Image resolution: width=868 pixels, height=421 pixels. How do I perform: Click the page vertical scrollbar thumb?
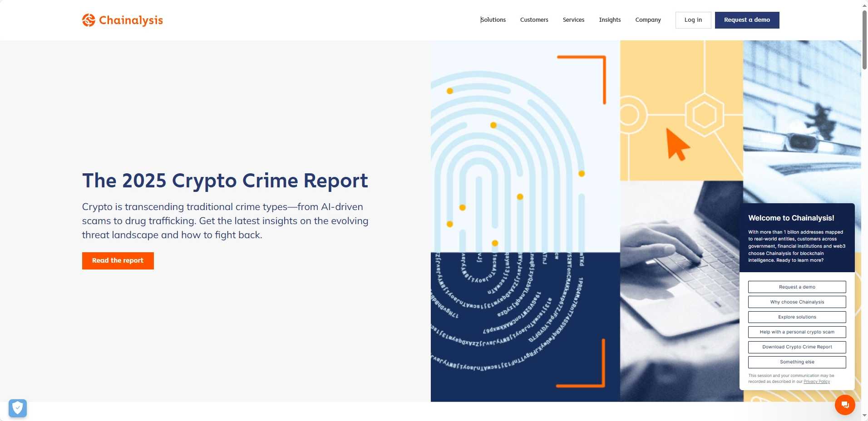[x=864, y=40]
